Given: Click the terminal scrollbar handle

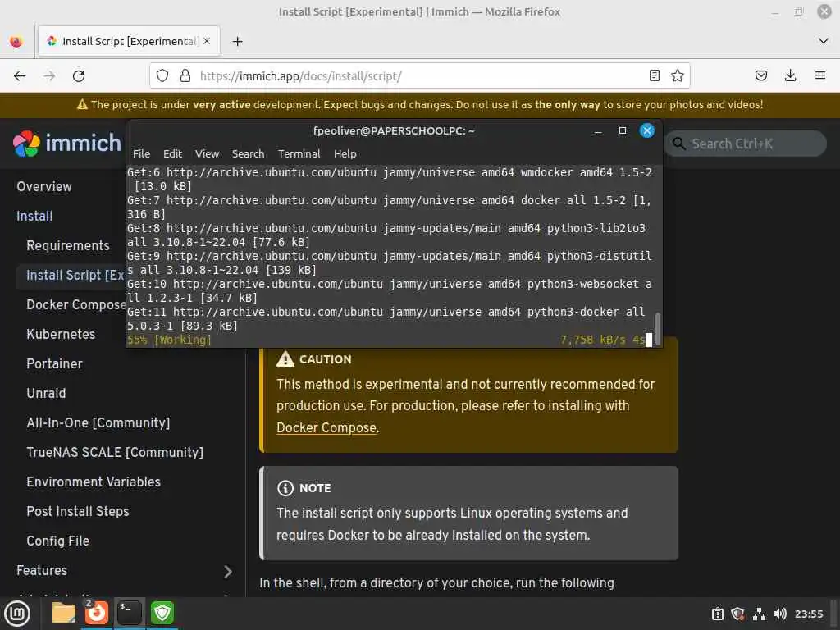Looking at the screenshot, I should (658, 328).
